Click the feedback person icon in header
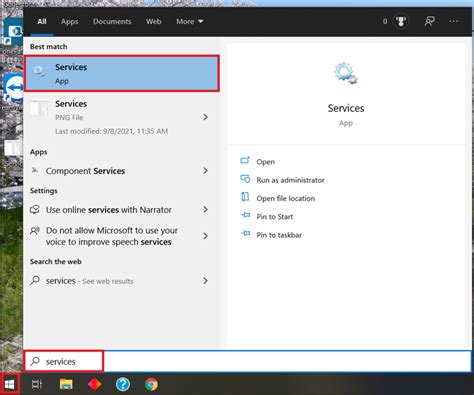 [x=429, y=22]
